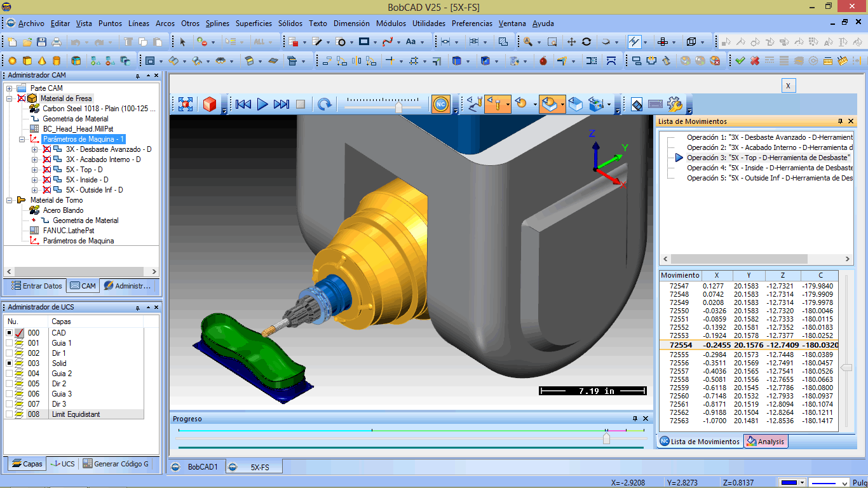Click the measure ruler icon in top toolbar

coord(827,61)
